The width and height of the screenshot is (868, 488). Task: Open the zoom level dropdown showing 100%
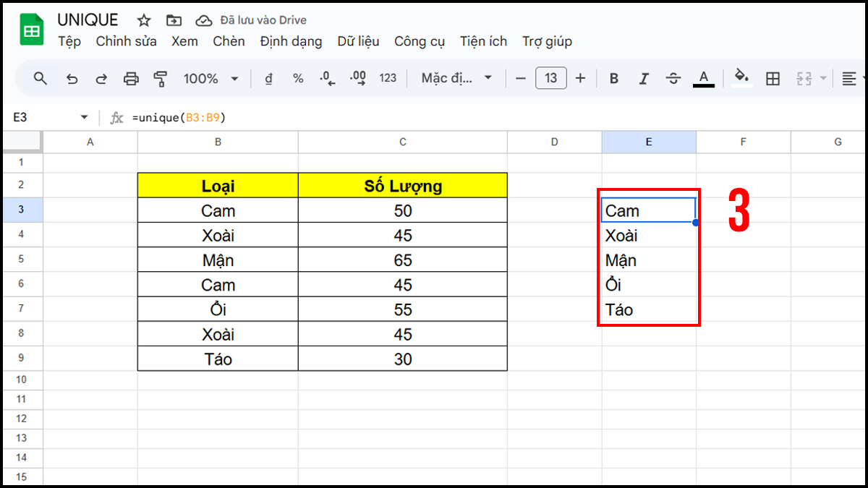(x=210, y=78)
